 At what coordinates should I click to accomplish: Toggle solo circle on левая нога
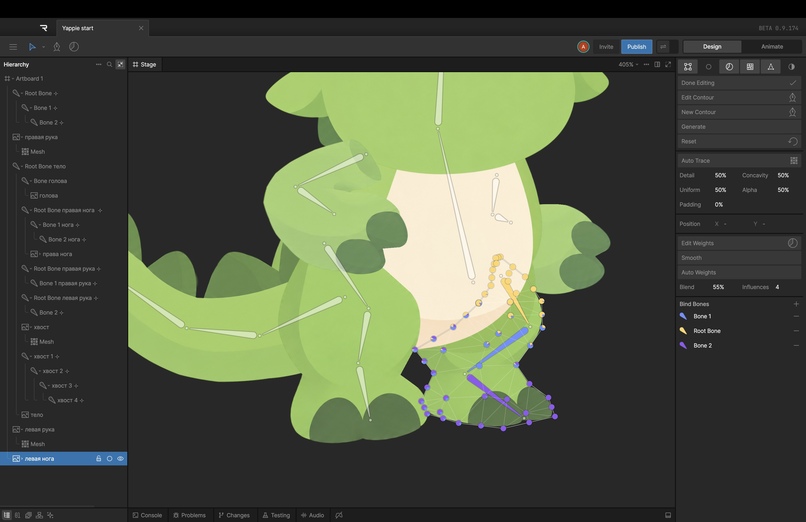tap(109, 458)
